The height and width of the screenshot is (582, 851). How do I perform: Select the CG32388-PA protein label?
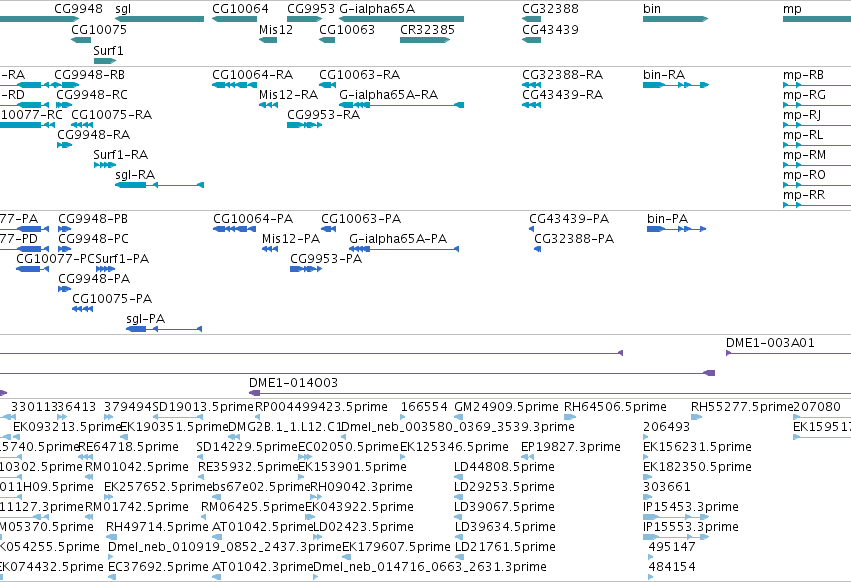click(x=574, y=239)
